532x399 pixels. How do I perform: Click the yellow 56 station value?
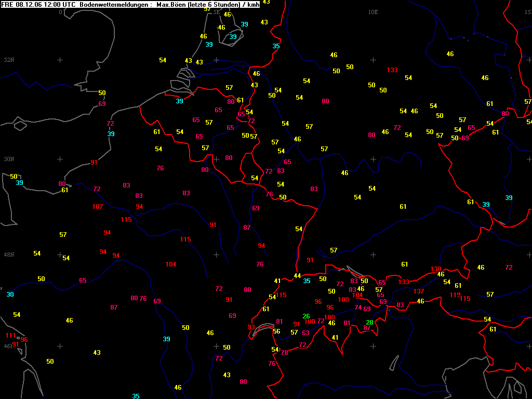(x=276, y=332)
